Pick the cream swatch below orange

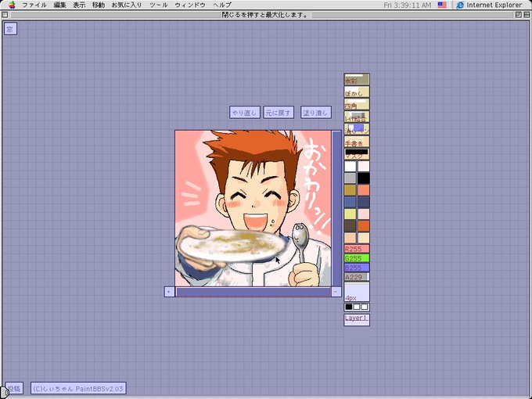point(363,238)
